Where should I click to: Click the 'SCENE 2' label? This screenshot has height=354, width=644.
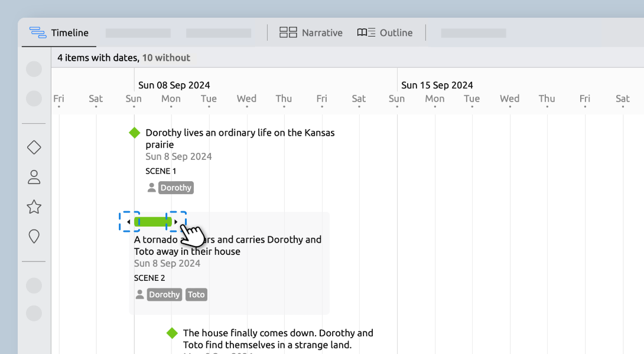149,278
